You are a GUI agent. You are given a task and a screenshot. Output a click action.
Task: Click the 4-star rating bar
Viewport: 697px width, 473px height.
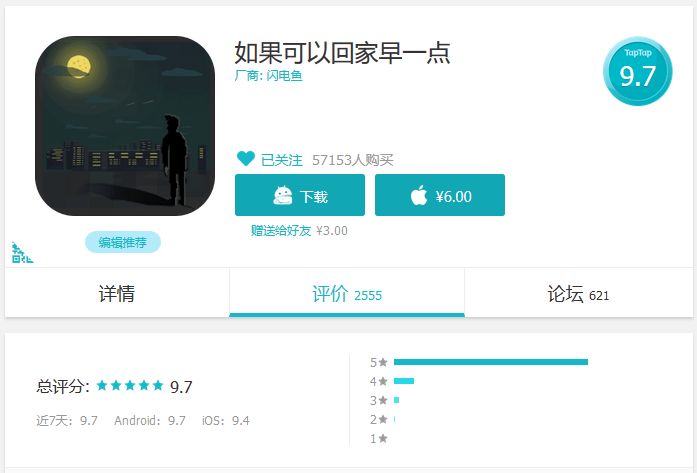coord(404,381)
